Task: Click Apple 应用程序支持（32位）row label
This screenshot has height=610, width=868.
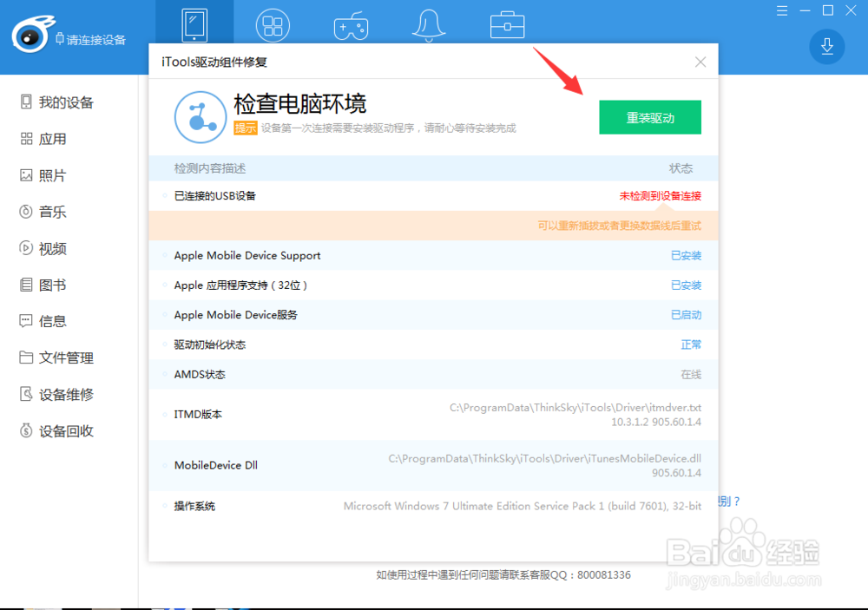Action: pos(240,285)
